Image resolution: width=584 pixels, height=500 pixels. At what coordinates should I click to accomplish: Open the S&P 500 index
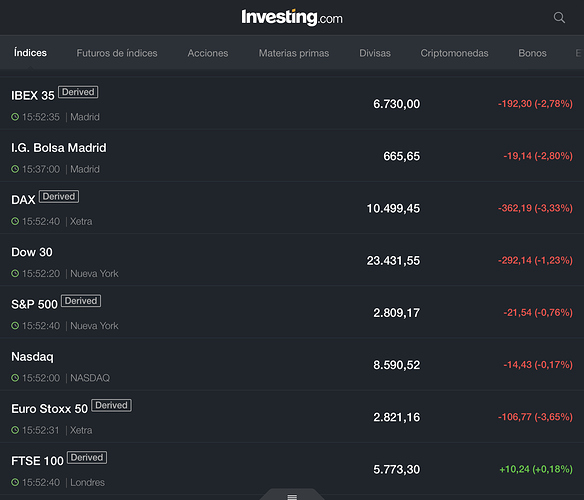[292, 312]
